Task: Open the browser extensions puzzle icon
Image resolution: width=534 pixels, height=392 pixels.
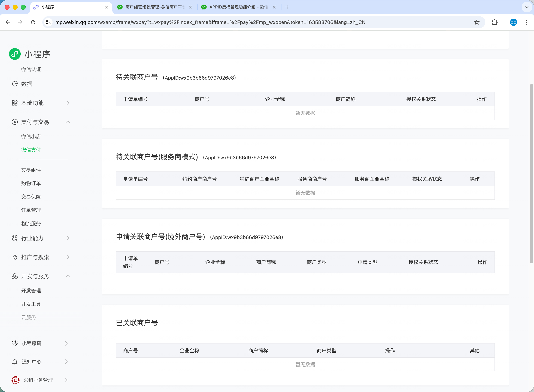Action: pyautogui.click(x=495, y=22)
